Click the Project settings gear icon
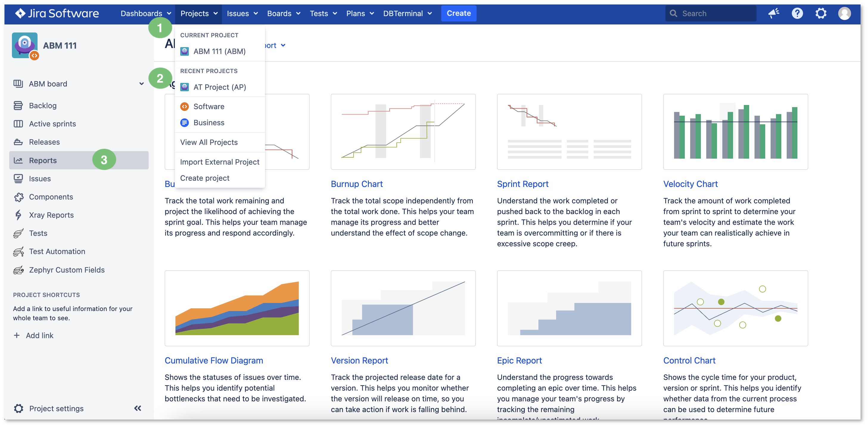868x427 pixels. [18, 408]
